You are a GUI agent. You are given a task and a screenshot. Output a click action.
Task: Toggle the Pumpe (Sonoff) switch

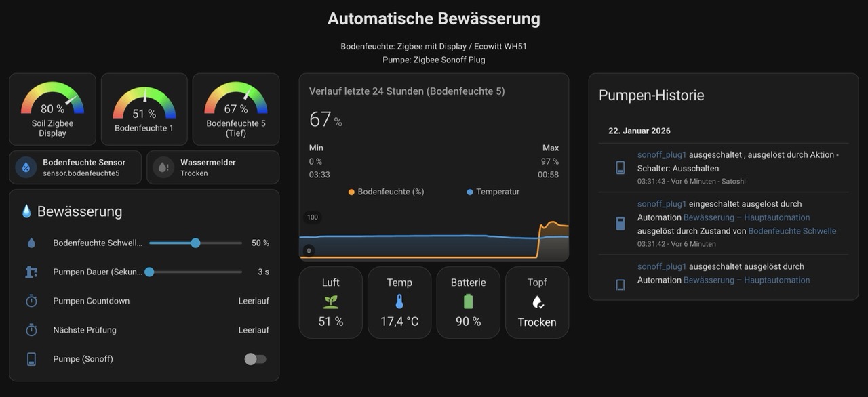256,359
